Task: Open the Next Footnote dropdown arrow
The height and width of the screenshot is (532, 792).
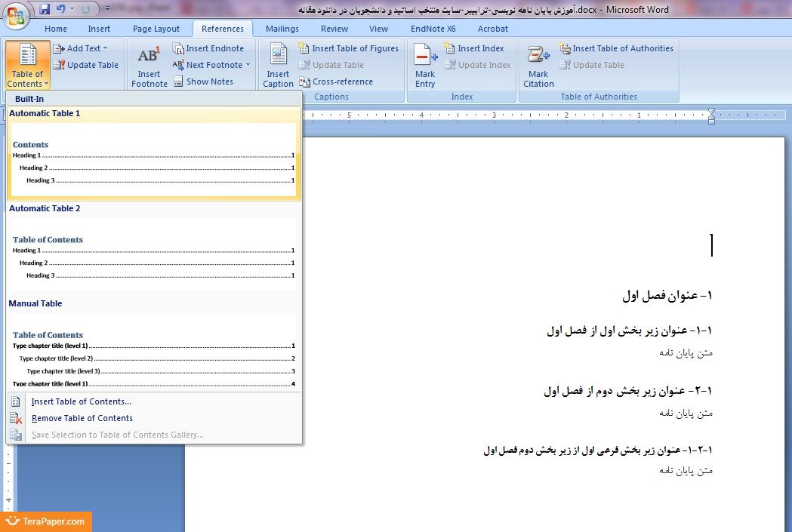Action: (x=248, y=65)
